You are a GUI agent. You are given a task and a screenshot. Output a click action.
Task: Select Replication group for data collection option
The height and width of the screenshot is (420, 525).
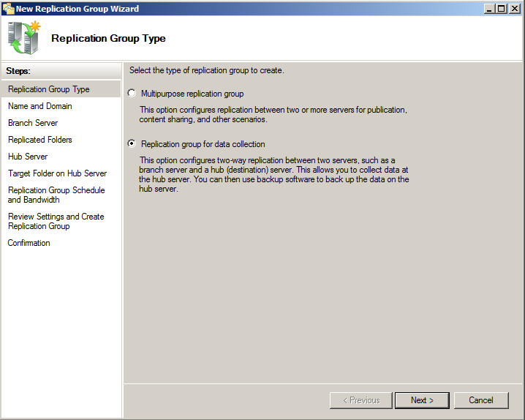pos(132,144)
